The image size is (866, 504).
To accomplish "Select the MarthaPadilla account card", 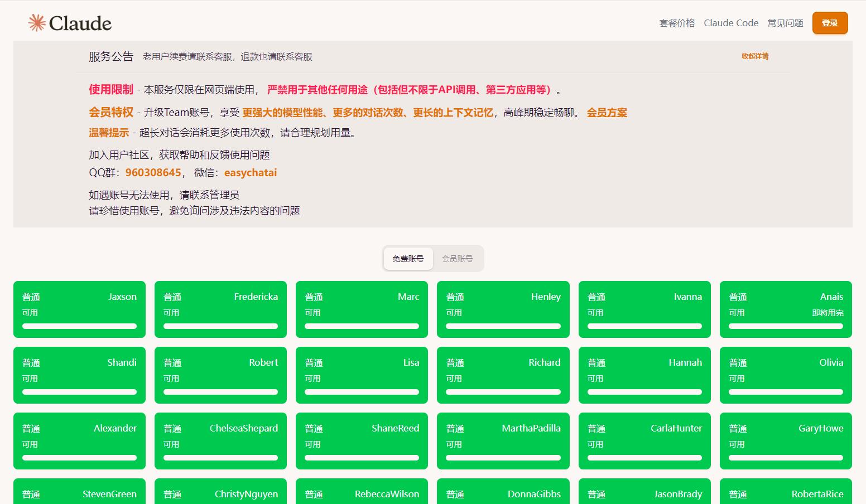I will 503,440.
